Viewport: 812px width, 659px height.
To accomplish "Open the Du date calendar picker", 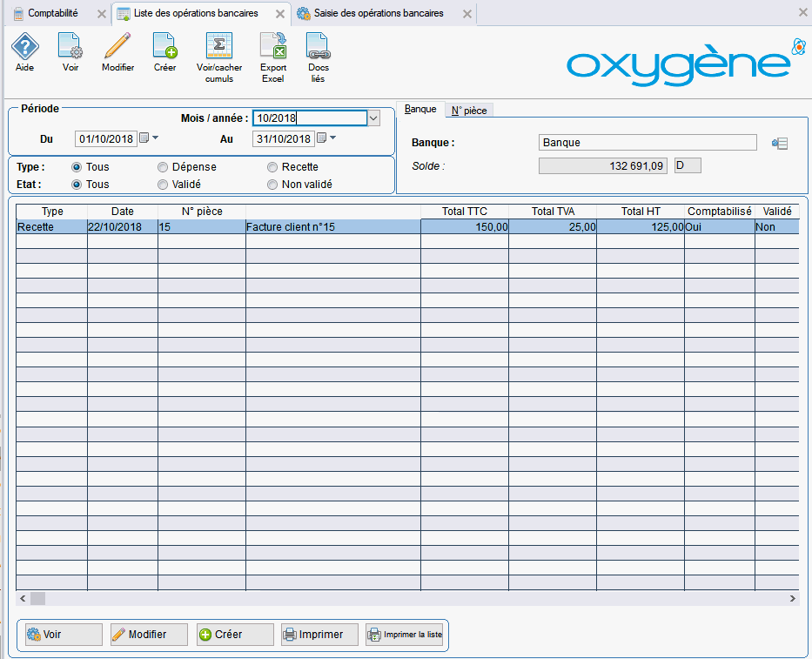I will pos(145,138).
